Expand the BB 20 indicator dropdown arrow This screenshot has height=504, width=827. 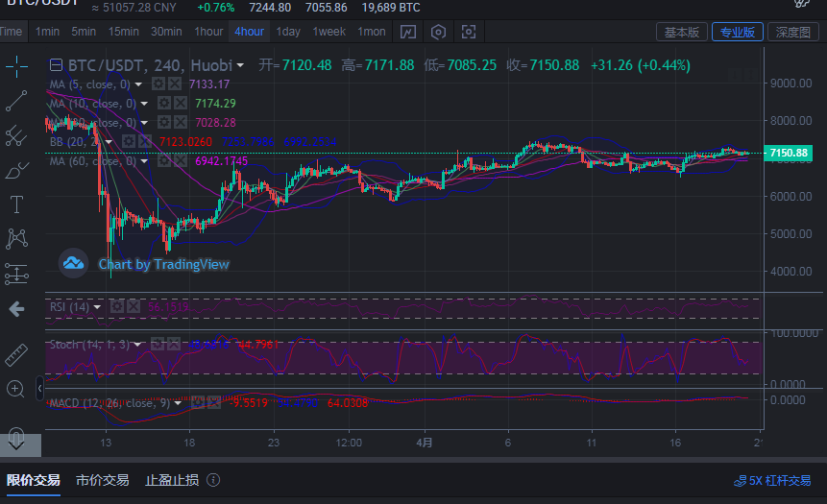109,142
